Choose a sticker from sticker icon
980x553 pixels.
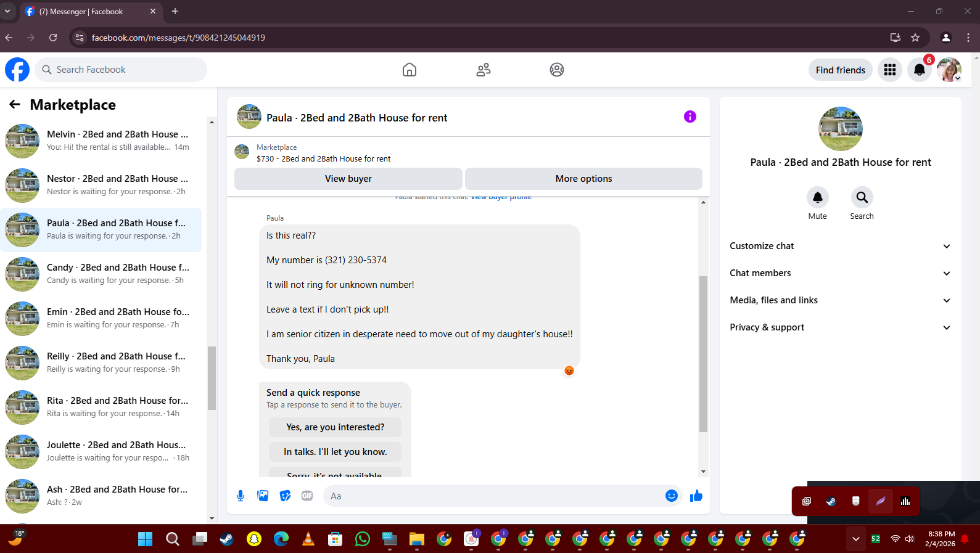[x=285, y=496]
